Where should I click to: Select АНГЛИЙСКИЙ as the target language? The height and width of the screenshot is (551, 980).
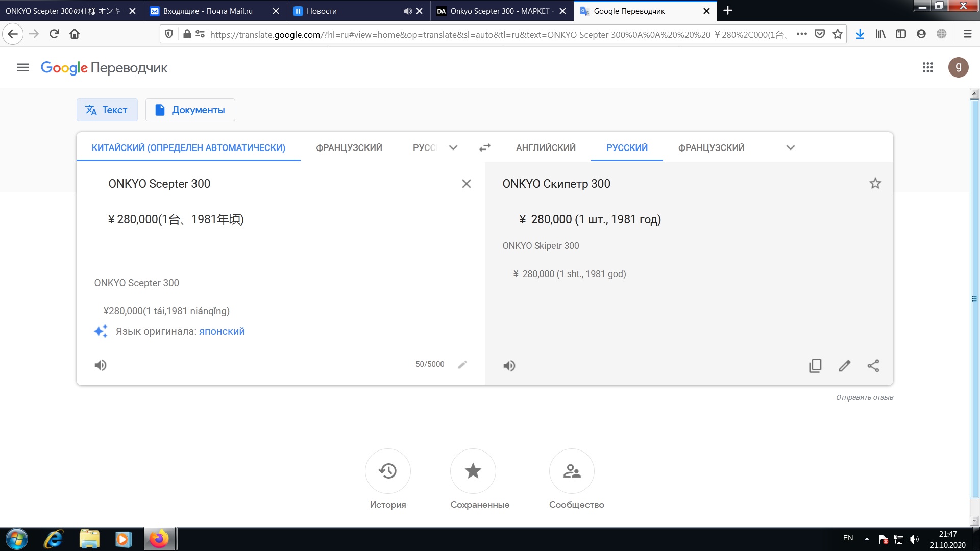click(545, 147)
